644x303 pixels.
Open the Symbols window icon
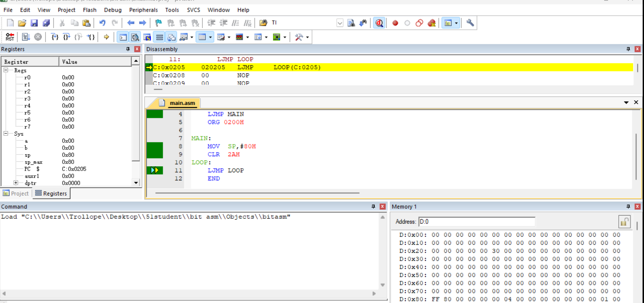(x=147, y=37)
